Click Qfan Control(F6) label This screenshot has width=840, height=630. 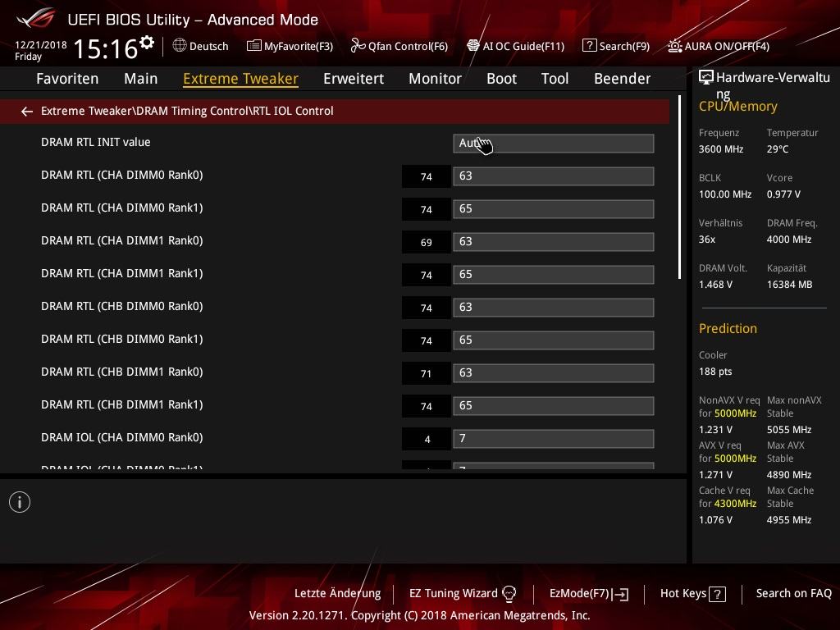(408, 47)
